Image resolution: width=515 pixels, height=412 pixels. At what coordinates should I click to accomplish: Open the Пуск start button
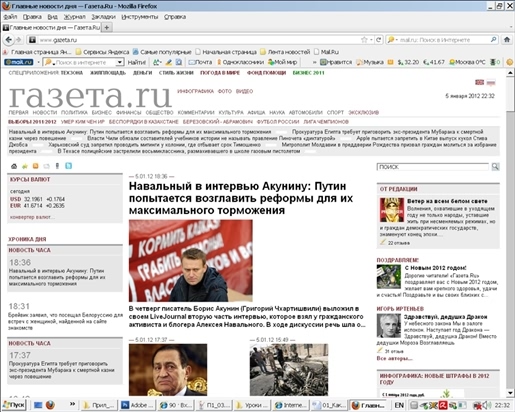14,405
